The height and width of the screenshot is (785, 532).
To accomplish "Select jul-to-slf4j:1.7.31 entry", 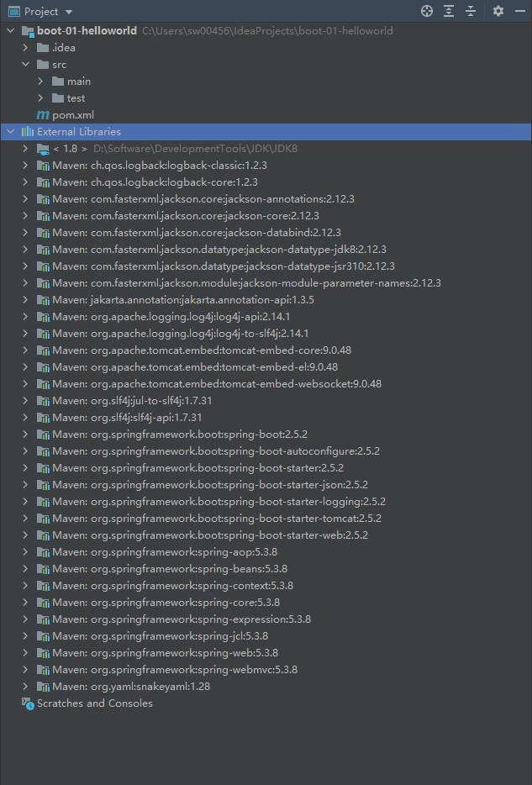I will 132,401.
